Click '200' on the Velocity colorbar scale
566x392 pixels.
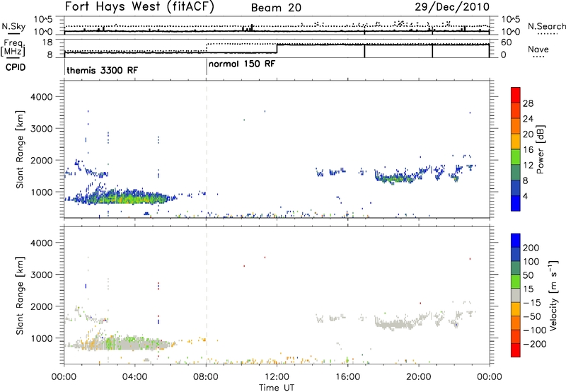[531, 248]
